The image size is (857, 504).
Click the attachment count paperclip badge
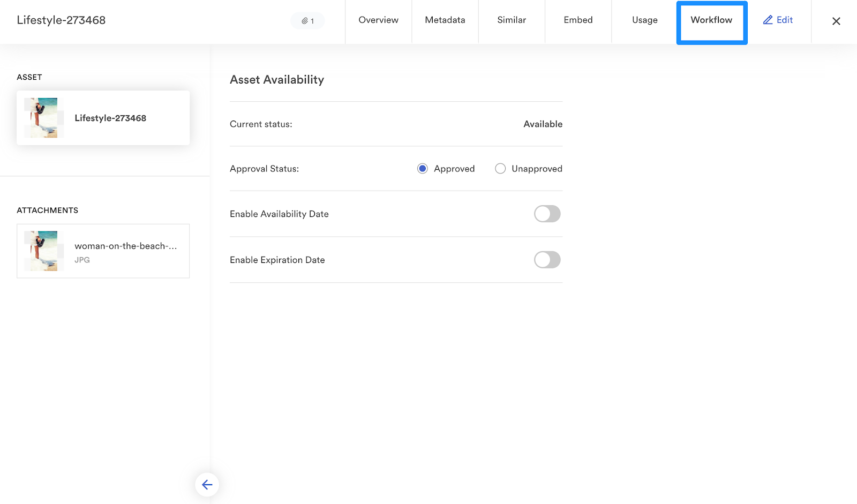[x=307, y=21]
